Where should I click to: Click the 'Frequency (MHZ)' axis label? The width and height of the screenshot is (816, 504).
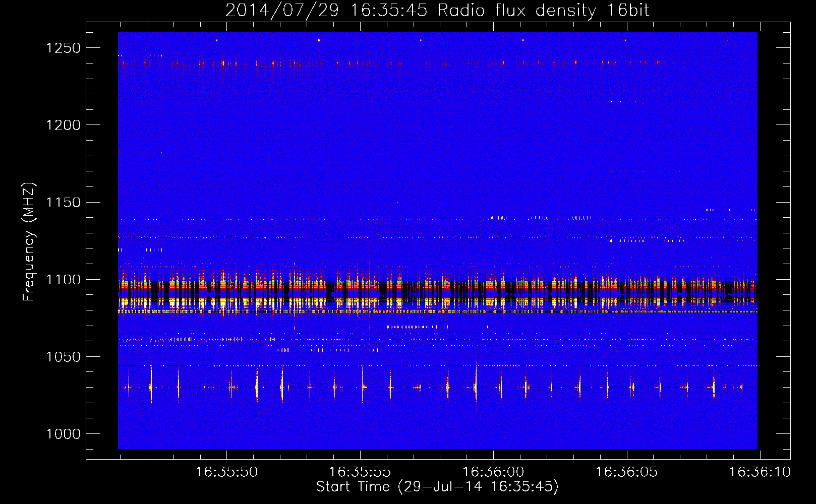pyautogui.click(x=29, y=241)
